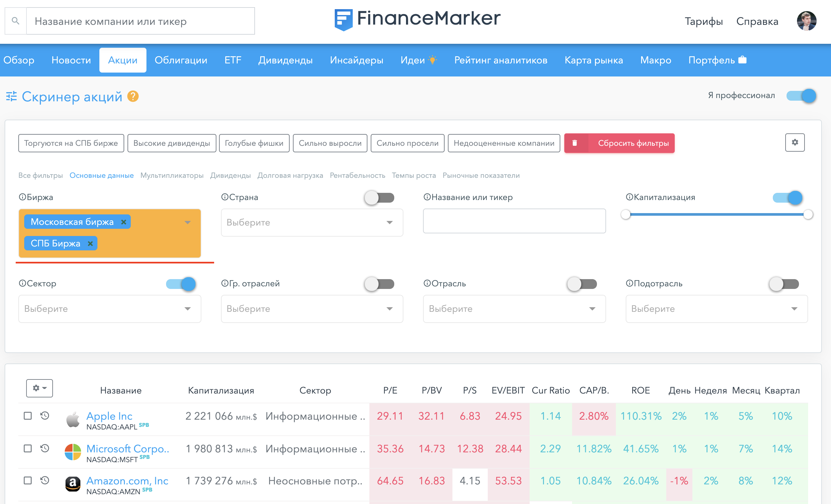Click the history icon in Apple Inc row
The width and height of the screenshot is (831, 504).
[x=44, y=416]
